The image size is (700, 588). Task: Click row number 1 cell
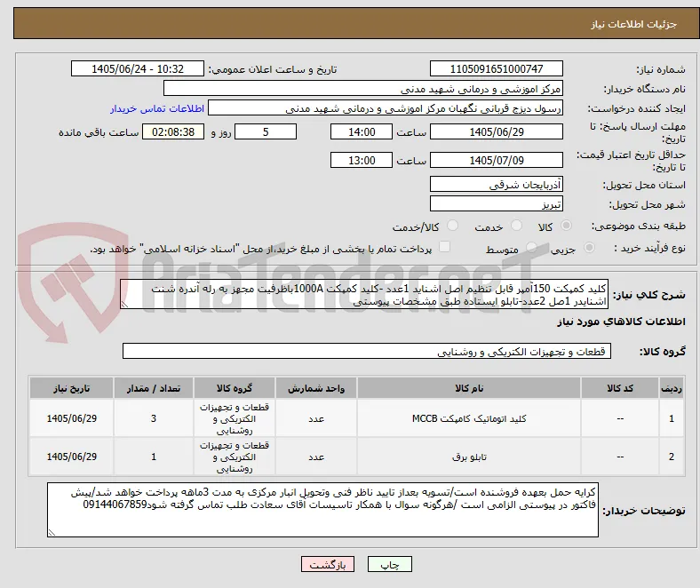(x=672, y=418)
